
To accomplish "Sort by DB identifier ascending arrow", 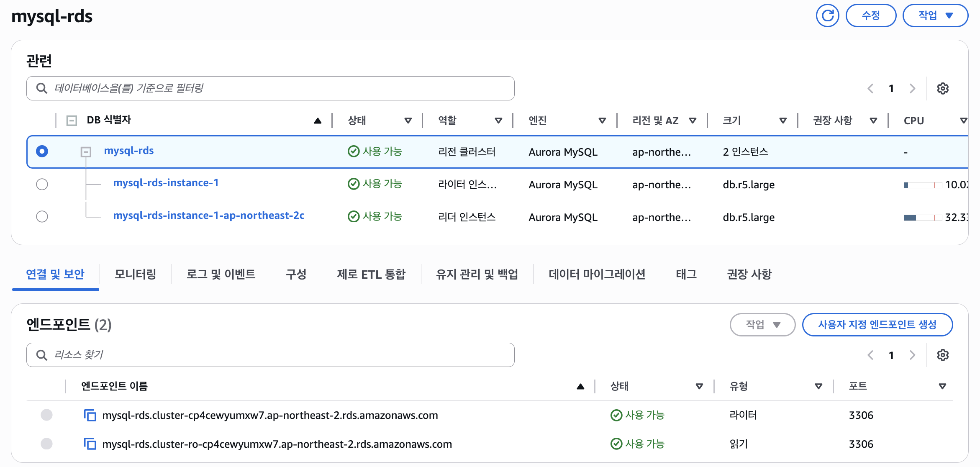I will [x=318, y=121].
